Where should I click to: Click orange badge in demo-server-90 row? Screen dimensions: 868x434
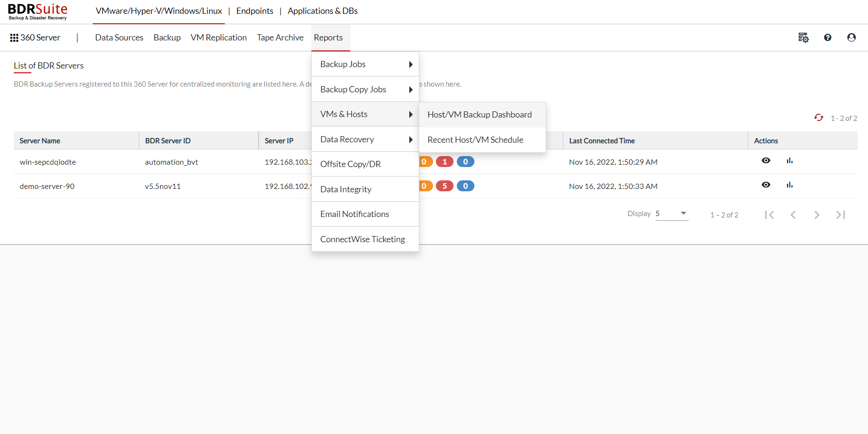[x=425, y=186]
